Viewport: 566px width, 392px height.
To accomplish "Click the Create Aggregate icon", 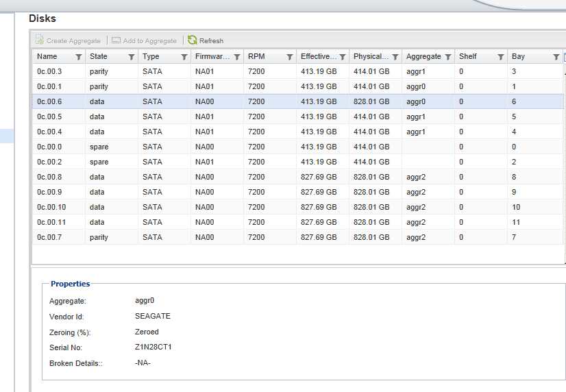I will (x=39, y=40).
